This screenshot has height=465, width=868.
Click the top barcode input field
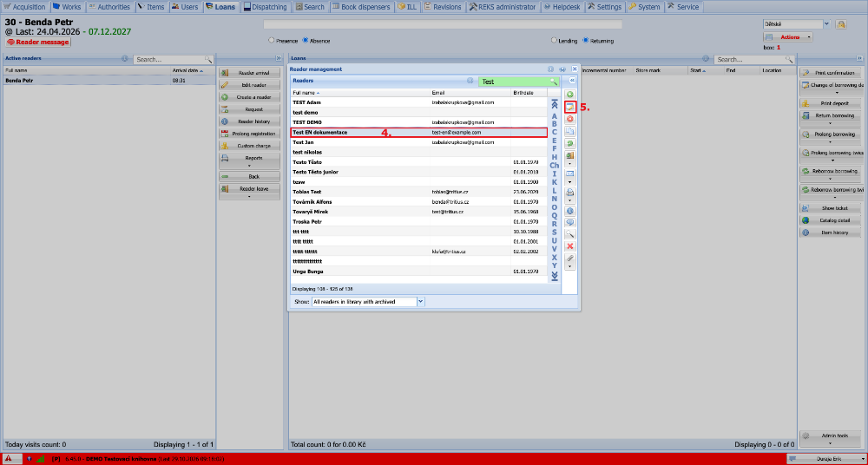pos(443,24)
